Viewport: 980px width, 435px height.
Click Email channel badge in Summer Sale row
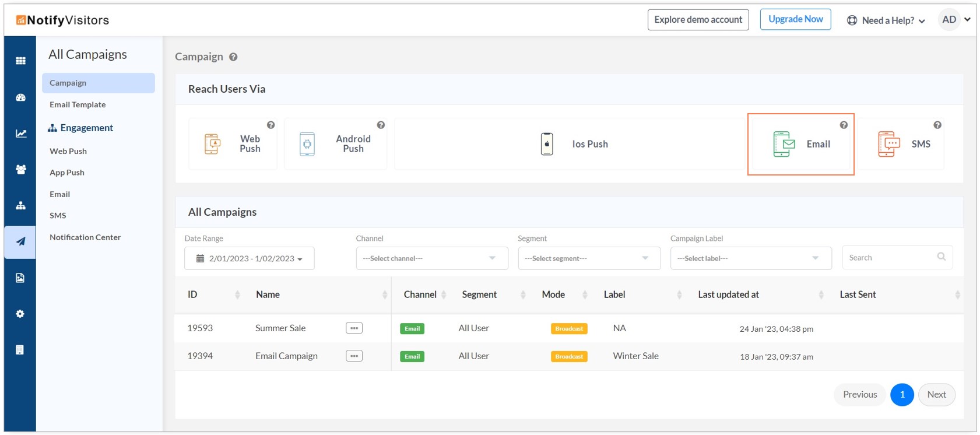pyautogui.click(x=412, y=329)
